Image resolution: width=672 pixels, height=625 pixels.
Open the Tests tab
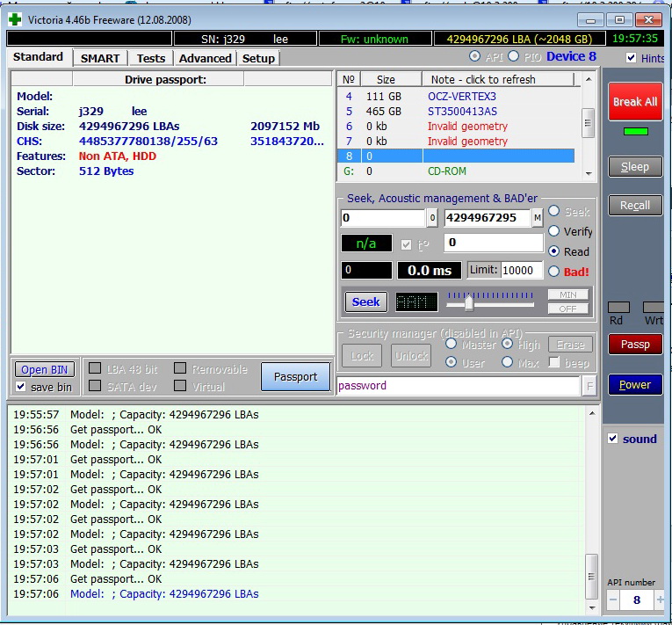coord(150,58)
